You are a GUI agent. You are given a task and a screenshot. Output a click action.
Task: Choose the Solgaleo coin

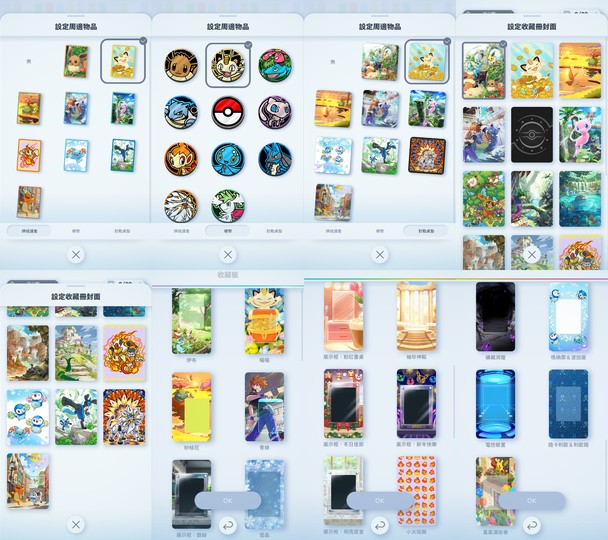point(181,206)
